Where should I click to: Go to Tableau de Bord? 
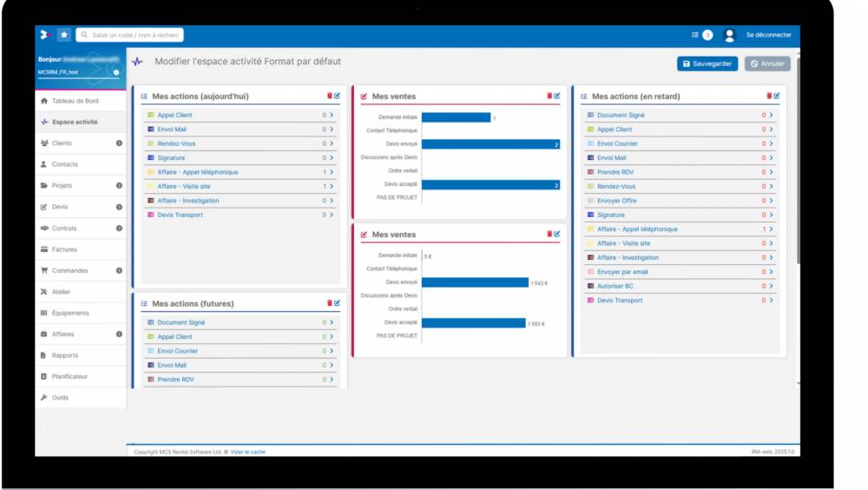[x=75, y=101]
